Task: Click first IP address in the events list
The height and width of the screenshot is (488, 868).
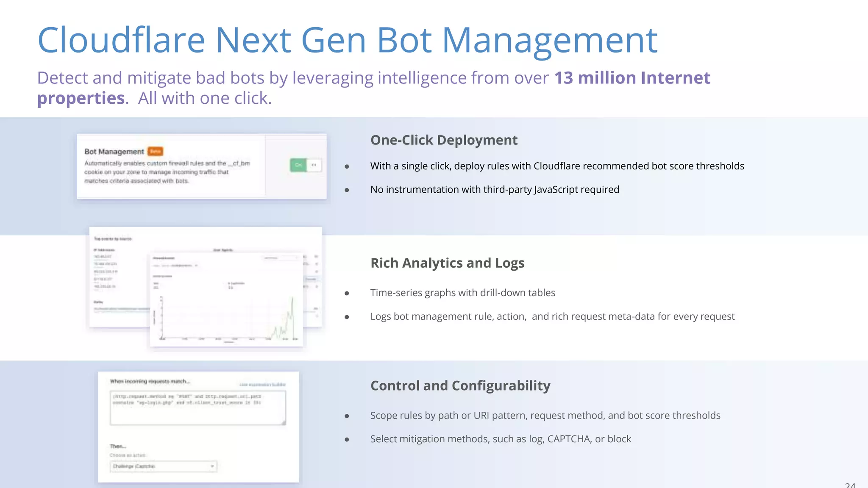Action: coord(103,257)
